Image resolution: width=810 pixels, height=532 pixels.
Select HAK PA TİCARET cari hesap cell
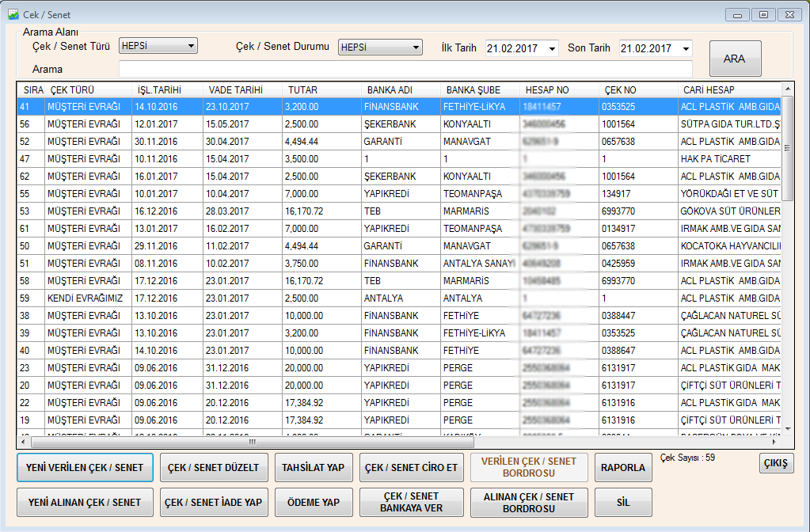(729, 159)
